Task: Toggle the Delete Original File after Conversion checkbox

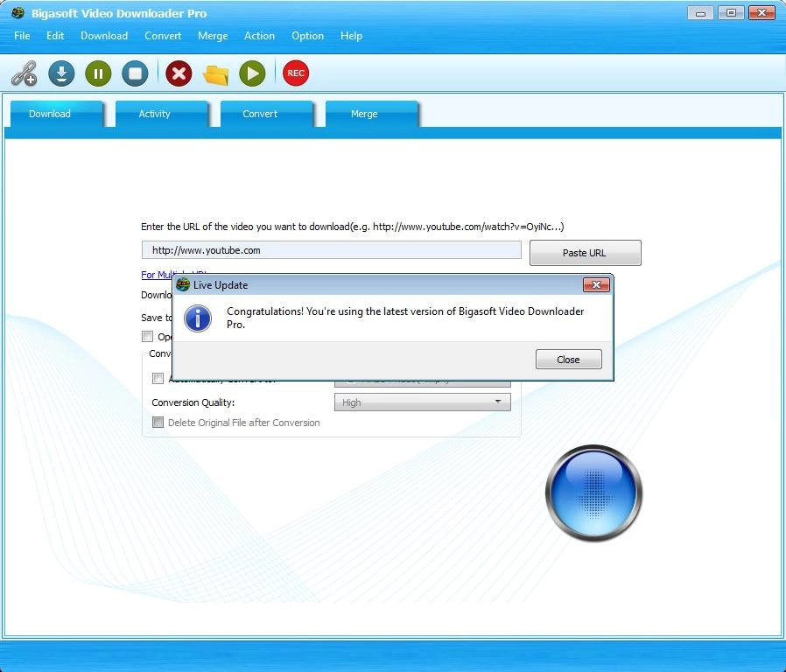Action: click(158, 423)
